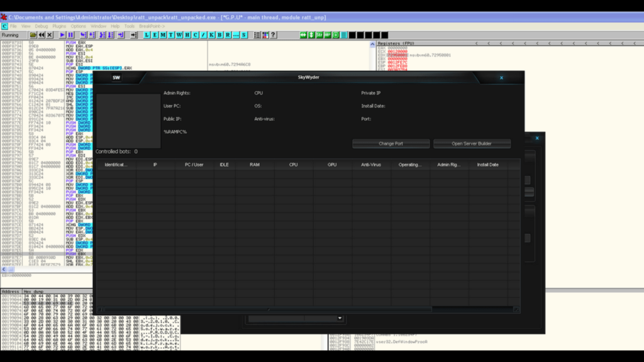This screenshot has width=644, height=362.
Task: Open debugging options list icon
Action: click(257, 35)
